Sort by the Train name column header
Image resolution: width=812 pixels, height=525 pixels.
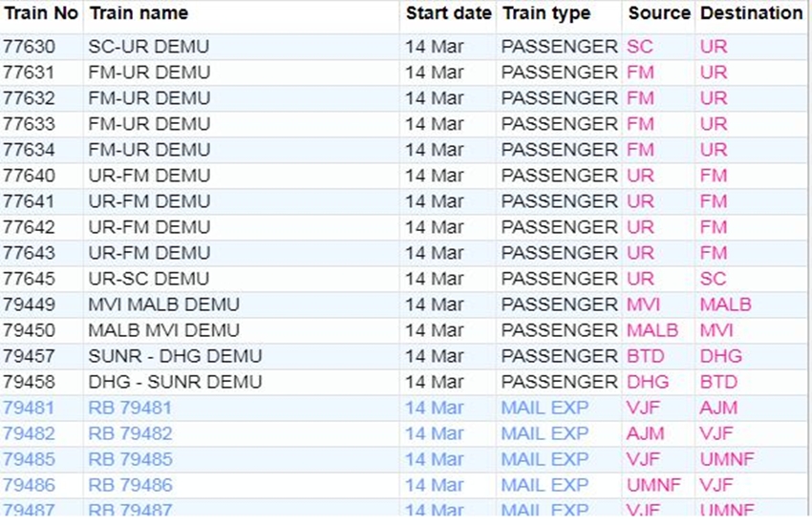coord(138,13)
